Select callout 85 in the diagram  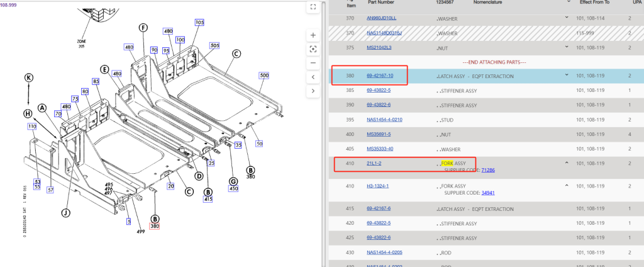[x=96, y=81]
